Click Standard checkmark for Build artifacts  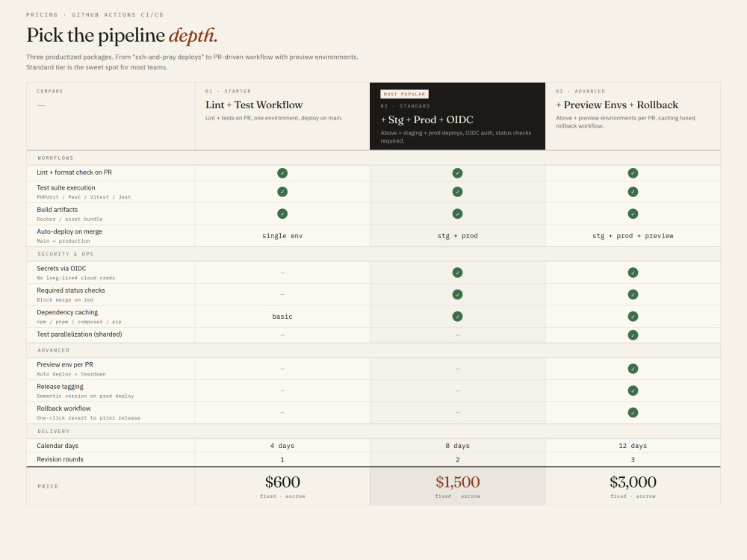coord(457,214)
